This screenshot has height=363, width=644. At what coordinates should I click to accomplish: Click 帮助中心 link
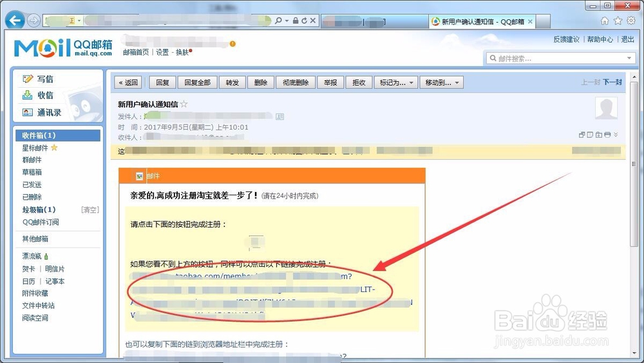pos(600,39)
